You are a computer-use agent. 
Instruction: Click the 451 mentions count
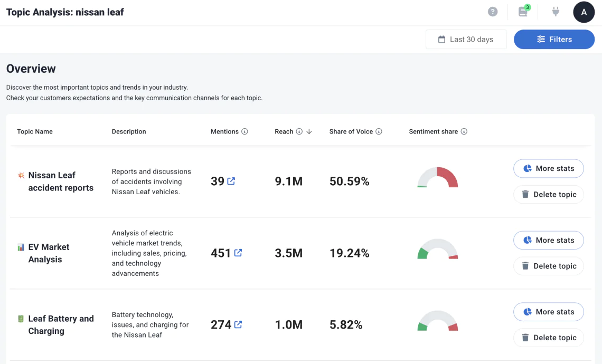point(221,253)
